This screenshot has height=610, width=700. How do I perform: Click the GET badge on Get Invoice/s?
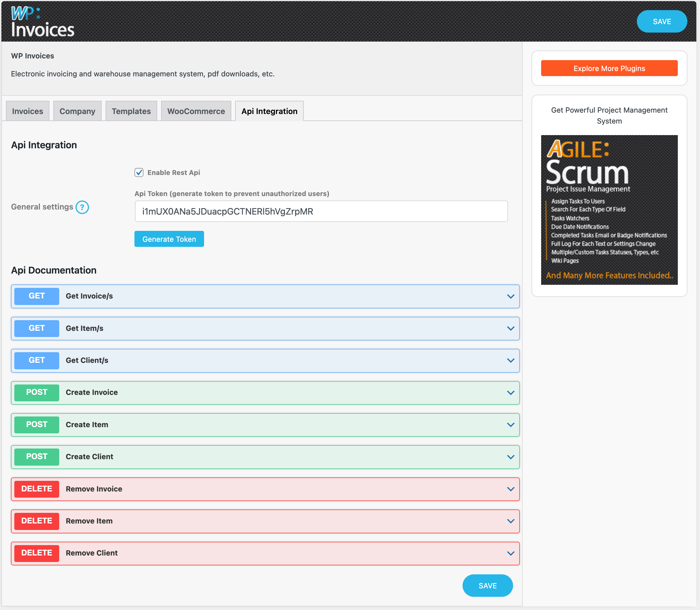click(x=36, y=296)
